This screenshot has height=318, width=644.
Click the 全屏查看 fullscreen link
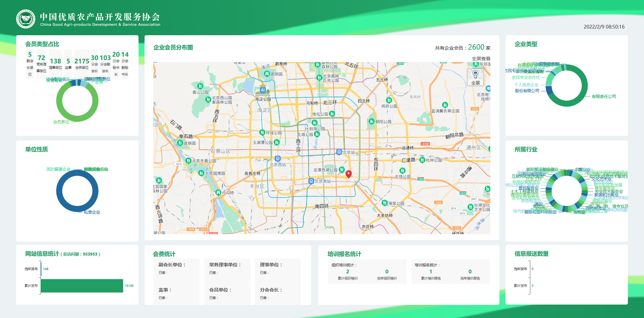coord(481,59)
